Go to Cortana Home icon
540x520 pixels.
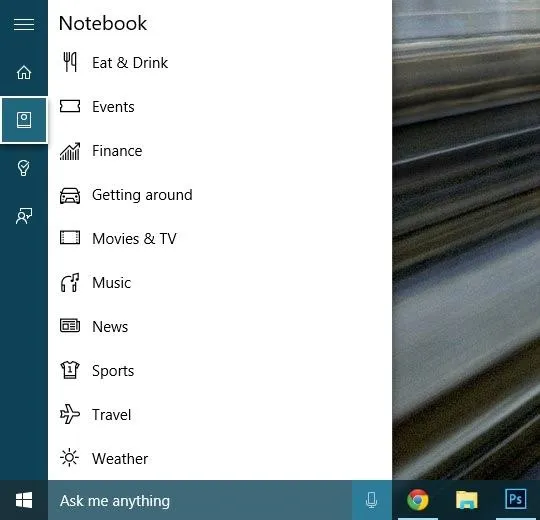(24, 72)
